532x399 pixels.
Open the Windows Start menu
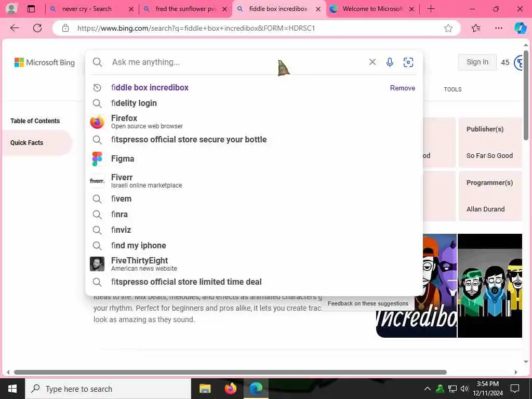pos(12,389)
